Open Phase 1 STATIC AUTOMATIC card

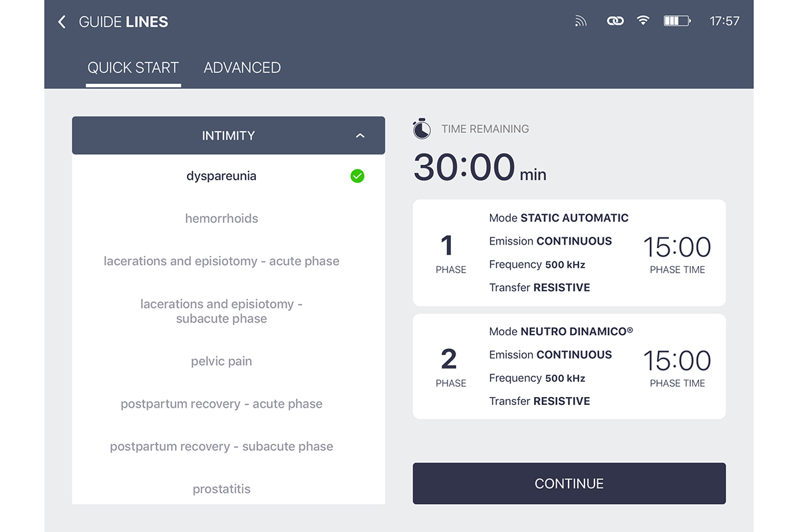569,253
